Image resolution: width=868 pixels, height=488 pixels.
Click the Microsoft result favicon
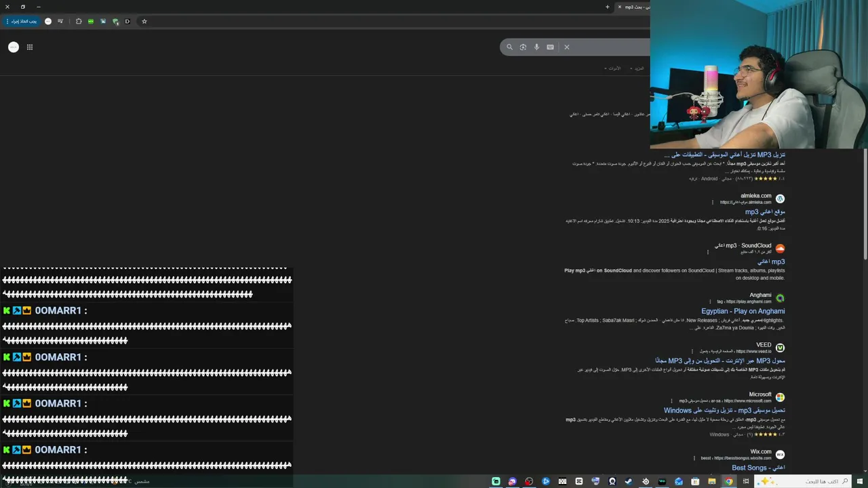[x=780, y=397]
